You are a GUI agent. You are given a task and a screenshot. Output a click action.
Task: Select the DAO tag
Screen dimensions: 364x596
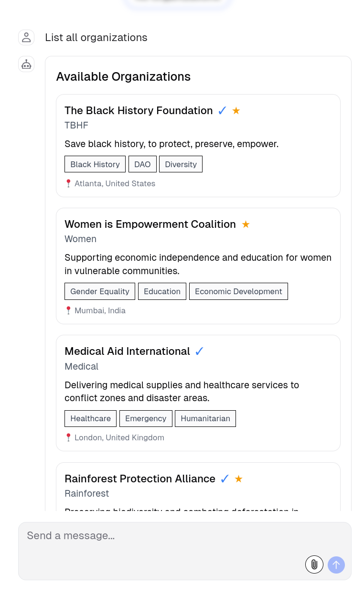click(142, 164)
